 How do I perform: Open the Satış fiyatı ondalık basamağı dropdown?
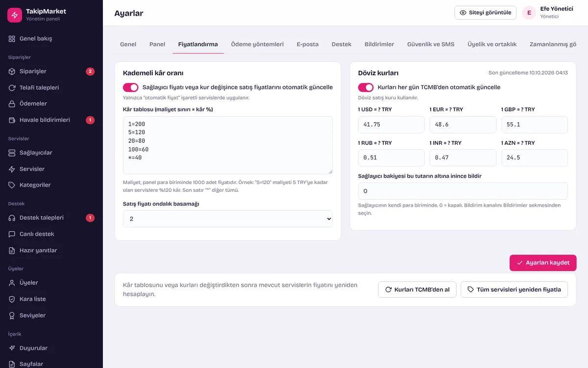(x=228, y=219)
